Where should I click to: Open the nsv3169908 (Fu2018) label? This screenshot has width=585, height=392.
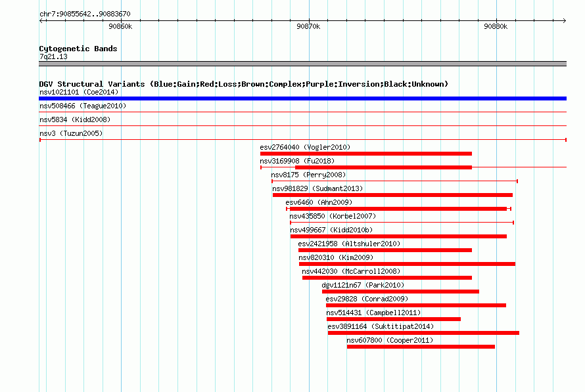(297, 161)
